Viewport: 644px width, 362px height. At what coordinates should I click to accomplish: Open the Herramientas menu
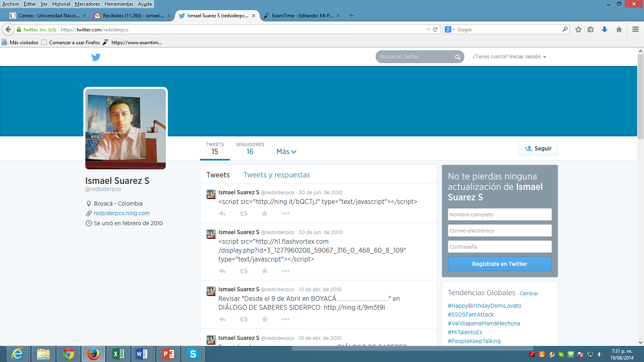[x=119, y=4]
